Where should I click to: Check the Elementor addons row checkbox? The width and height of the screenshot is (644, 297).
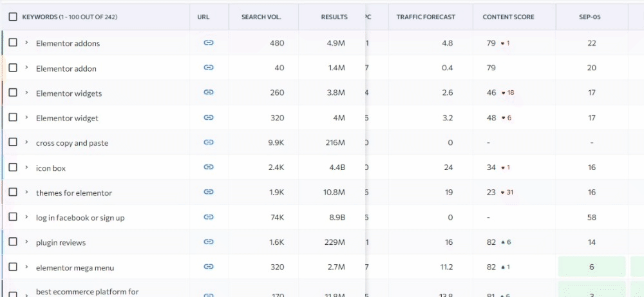point(13,43)
